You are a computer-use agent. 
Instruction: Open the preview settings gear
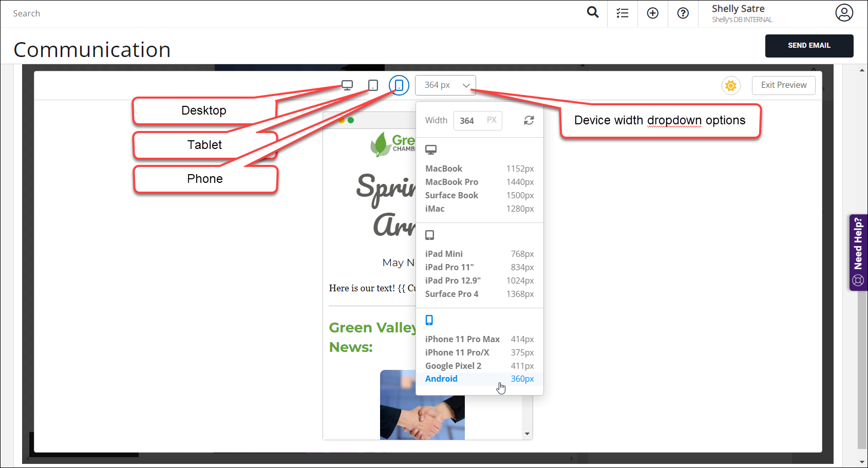tap(731, 85)
